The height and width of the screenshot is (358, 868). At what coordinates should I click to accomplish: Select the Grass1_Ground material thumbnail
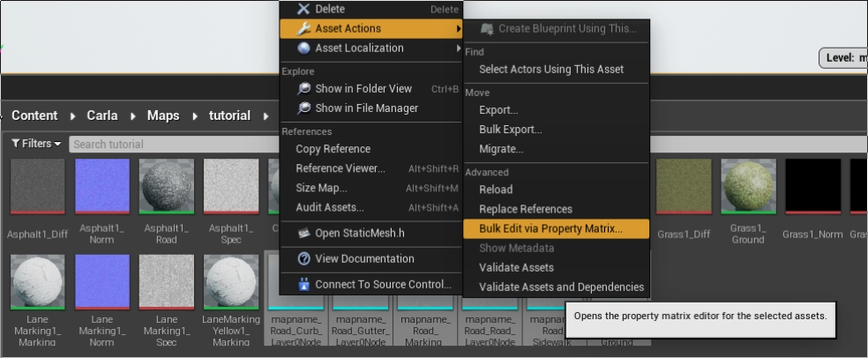point(747,185)
